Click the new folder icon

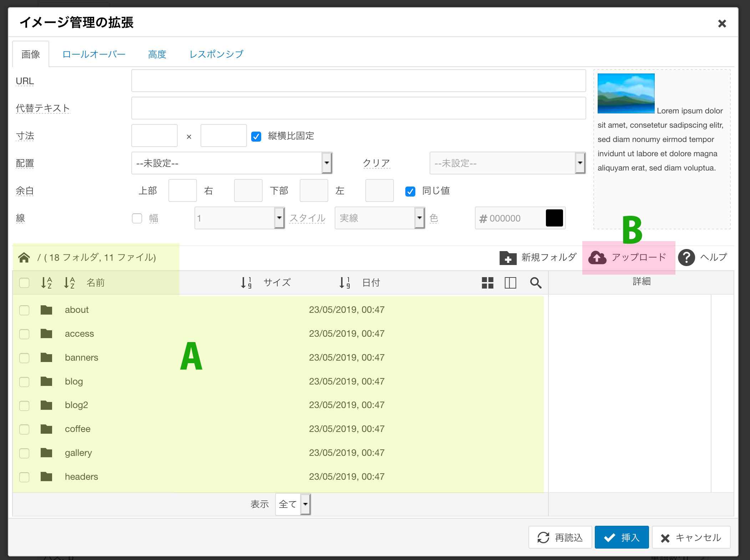point(508,258)
